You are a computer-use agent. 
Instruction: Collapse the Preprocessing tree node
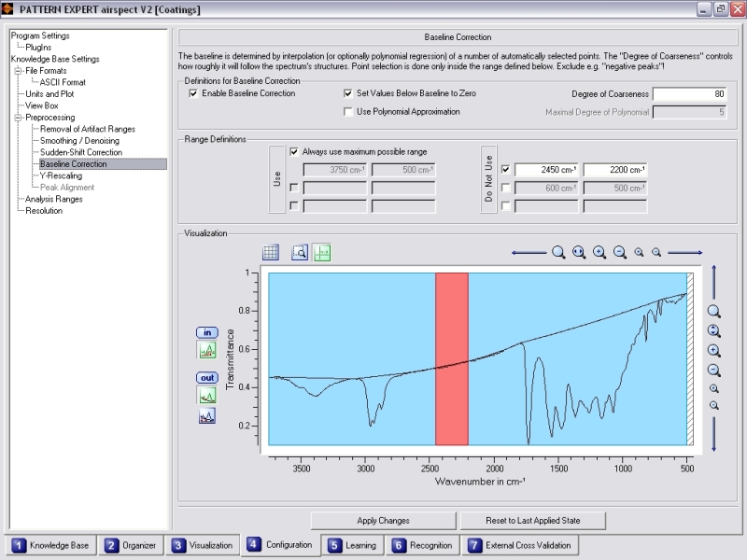[x=18, y=118]
